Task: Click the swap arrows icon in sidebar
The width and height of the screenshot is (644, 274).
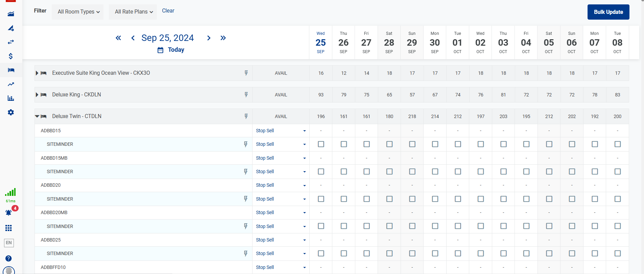Action: tap(11, 42)
